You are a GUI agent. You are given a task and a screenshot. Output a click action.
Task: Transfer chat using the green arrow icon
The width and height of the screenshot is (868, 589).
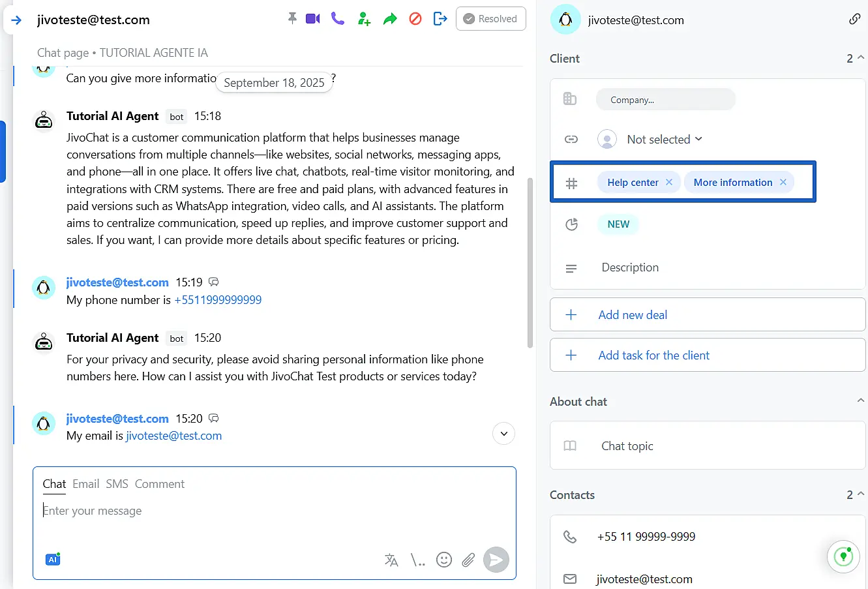click(390, 19)
